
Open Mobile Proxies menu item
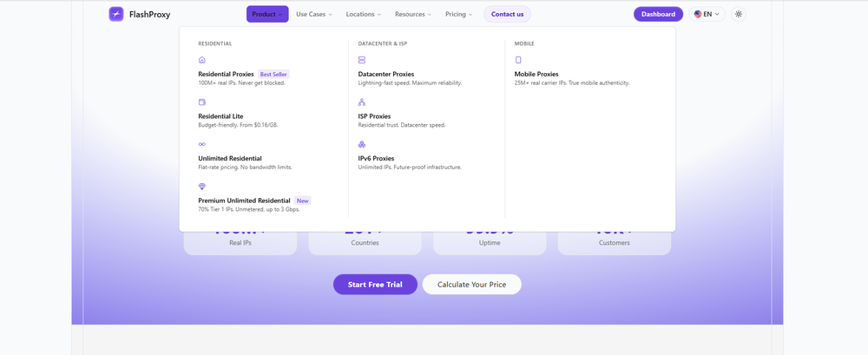tap(536, 75)
